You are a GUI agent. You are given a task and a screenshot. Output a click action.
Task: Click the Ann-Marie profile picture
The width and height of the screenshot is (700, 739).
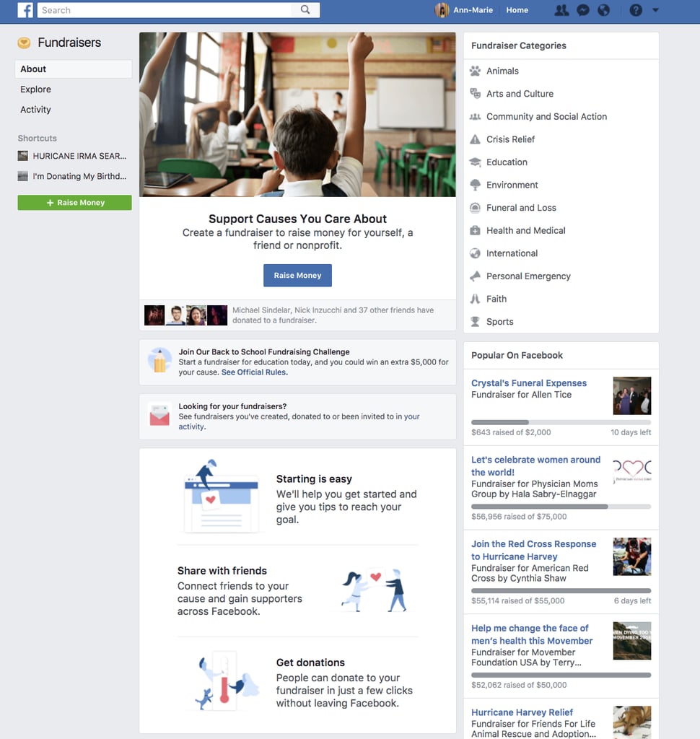coord(442,10)
